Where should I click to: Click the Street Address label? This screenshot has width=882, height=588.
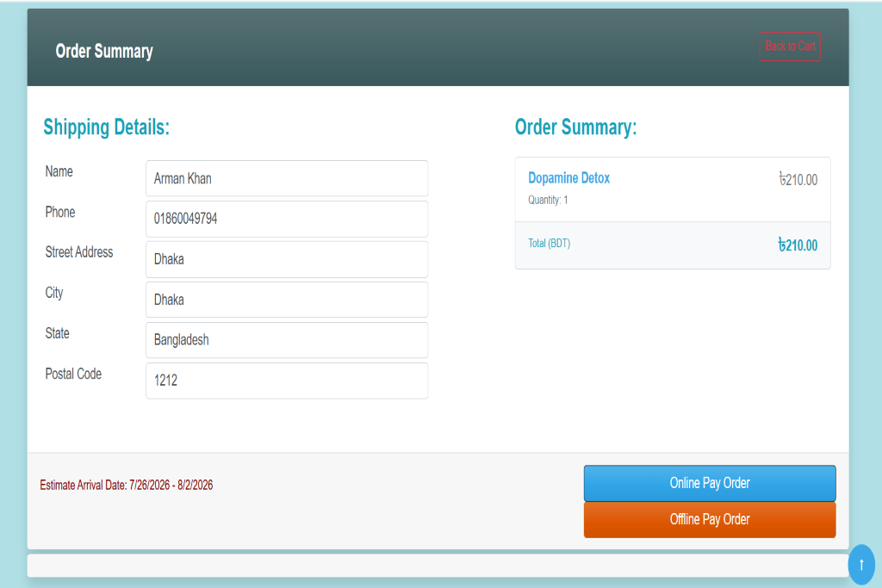[x=79, y=252]
